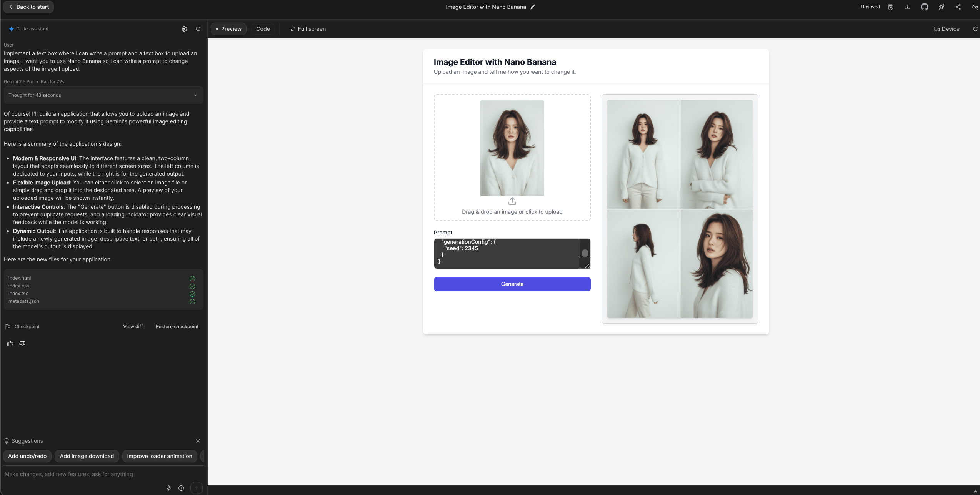
Task: Switch to the Code tab
Action: (x=263, y=29)
